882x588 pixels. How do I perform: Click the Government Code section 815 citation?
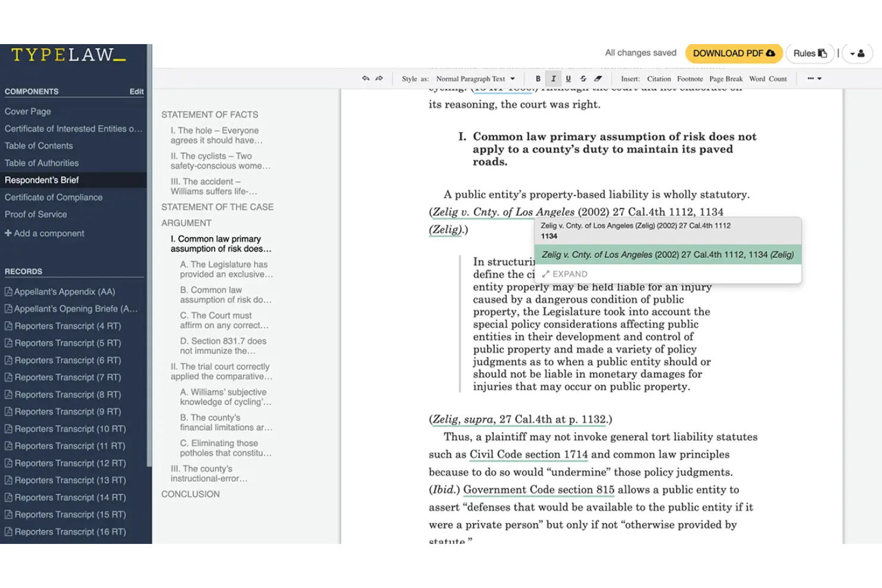pos(539,490)
